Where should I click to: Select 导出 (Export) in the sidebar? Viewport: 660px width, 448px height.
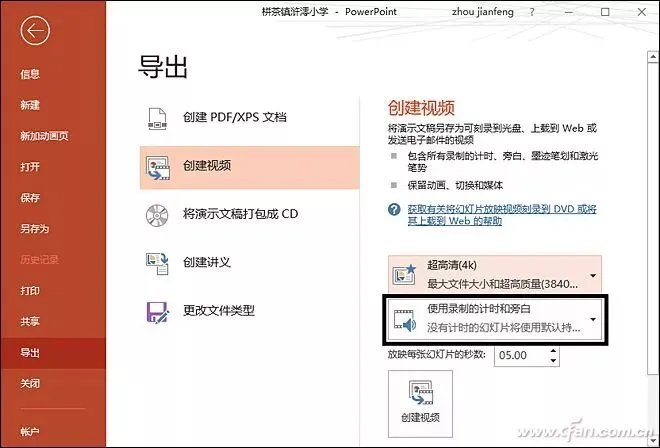point(53,353)
